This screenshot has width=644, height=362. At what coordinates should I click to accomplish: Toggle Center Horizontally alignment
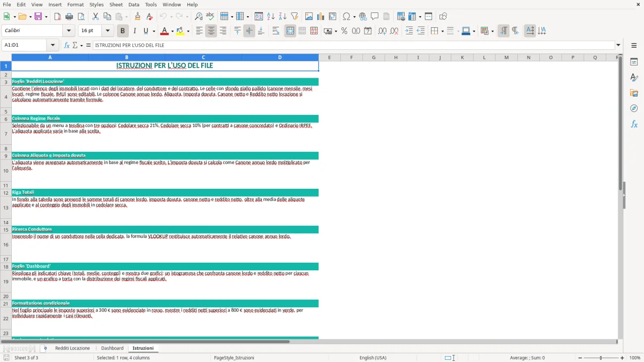point(211,31)
